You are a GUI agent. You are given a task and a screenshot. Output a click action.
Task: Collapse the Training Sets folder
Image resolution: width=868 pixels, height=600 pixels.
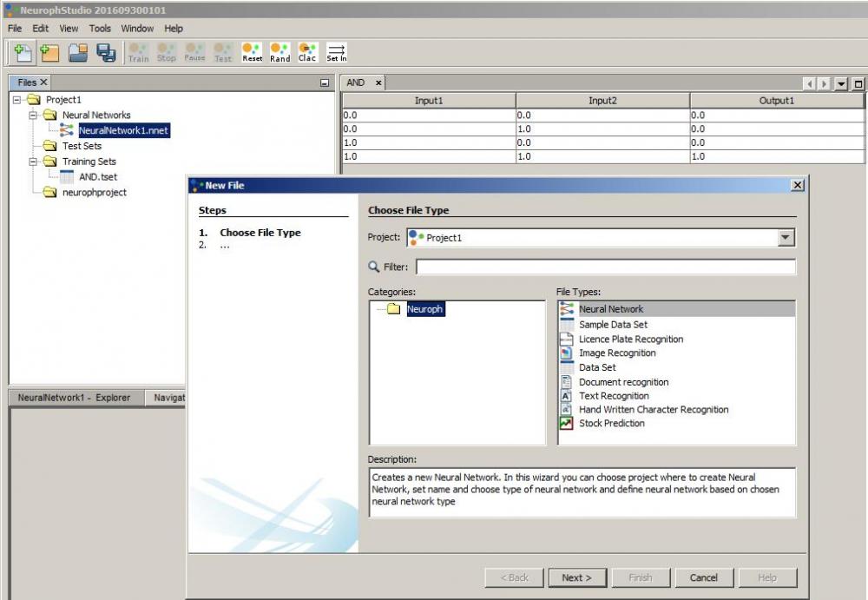(34, 162)
